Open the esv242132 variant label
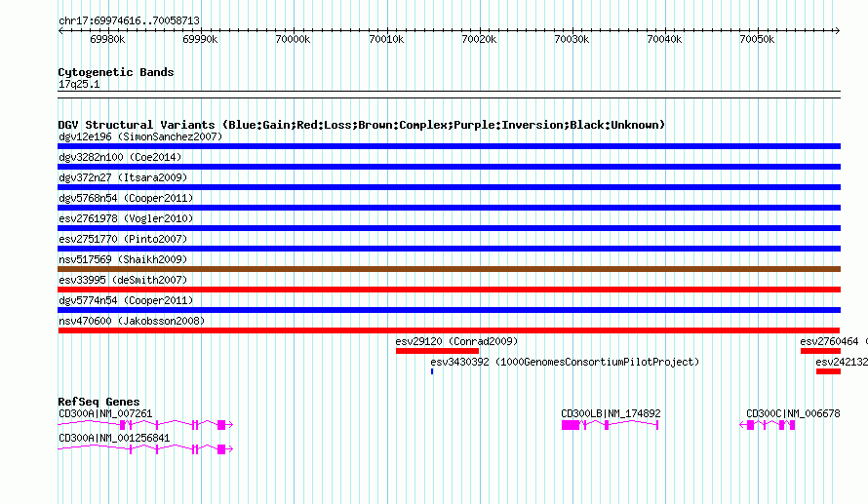The height and width of the screenshot is (504, 868). 842,362
